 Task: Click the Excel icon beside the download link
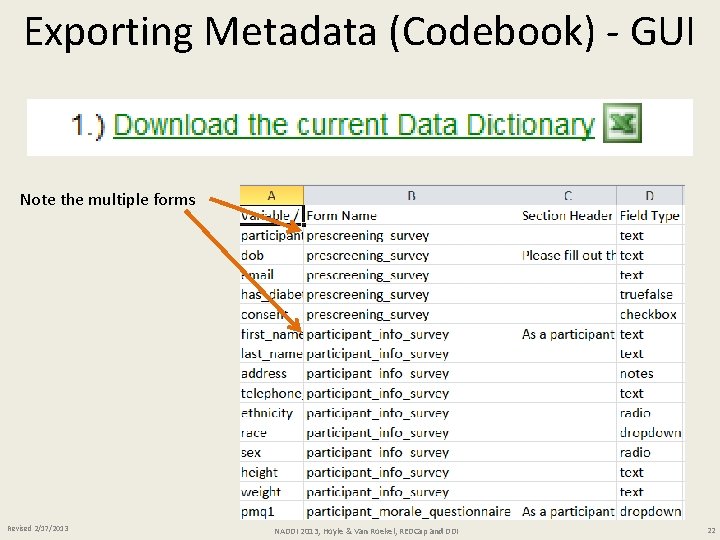coord(622,125)
